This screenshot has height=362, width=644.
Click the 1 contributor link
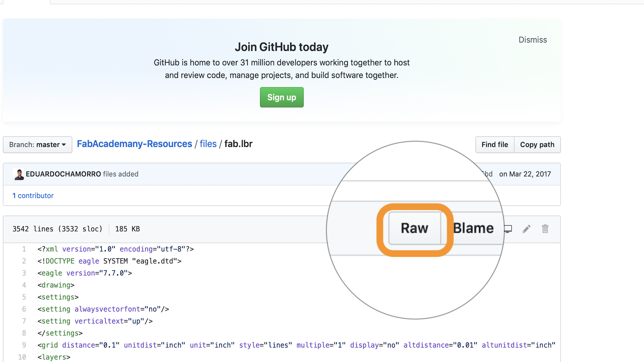[x=33, y=196]
